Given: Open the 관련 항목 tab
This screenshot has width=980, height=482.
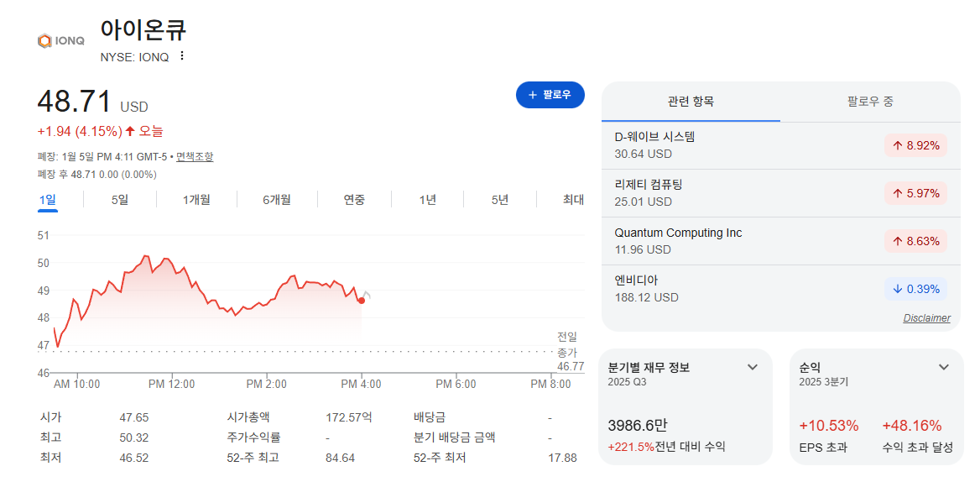Looking at the screenshot, I should coord(691,102).
